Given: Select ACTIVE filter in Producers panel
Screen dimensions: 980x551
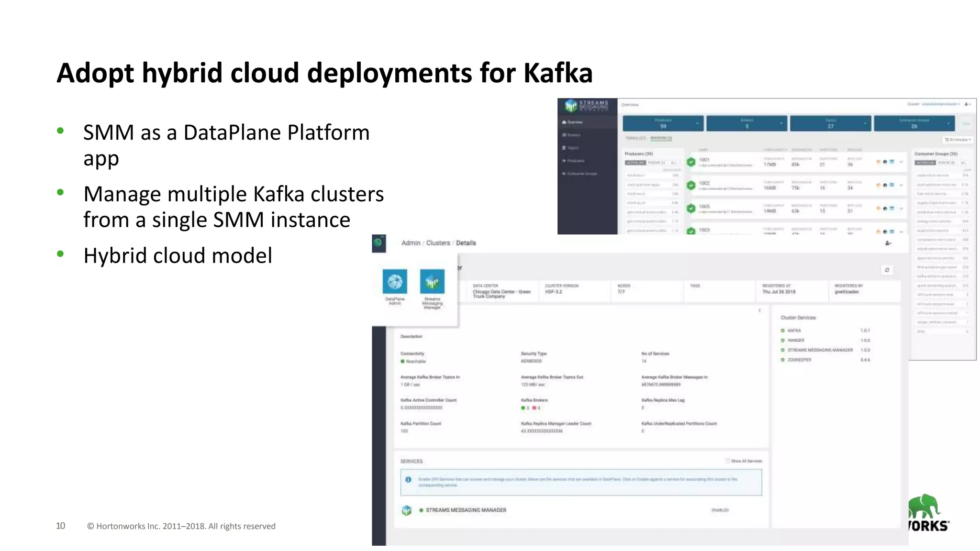Looking at the screenshot, I should [x=635, y=163].
